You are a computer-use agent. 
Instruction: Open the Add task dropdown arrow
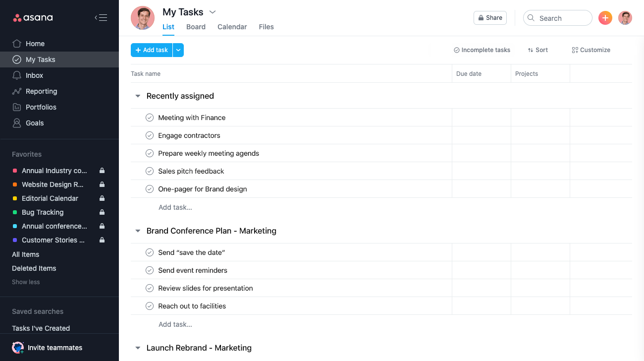coord(178,50)
